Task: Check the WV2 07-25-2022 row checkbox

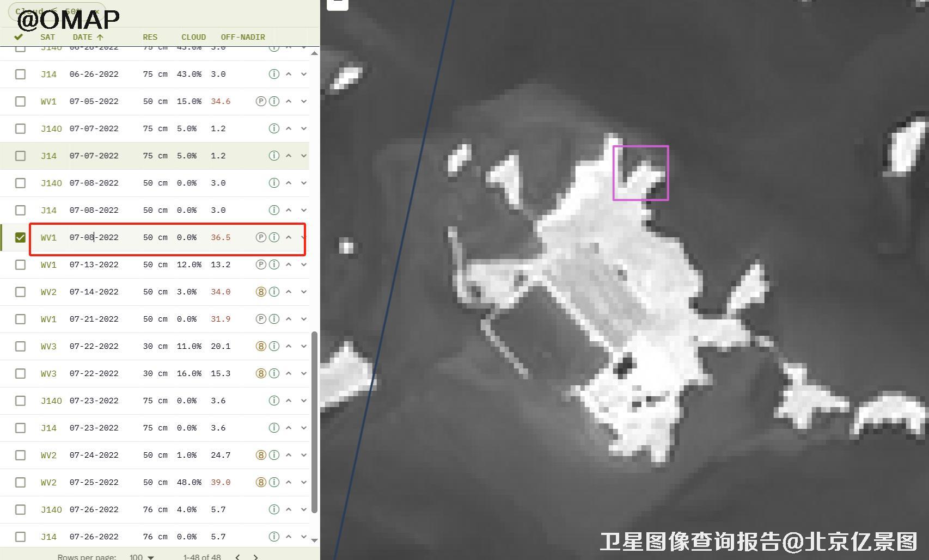Action: click(x=20, y=482)
